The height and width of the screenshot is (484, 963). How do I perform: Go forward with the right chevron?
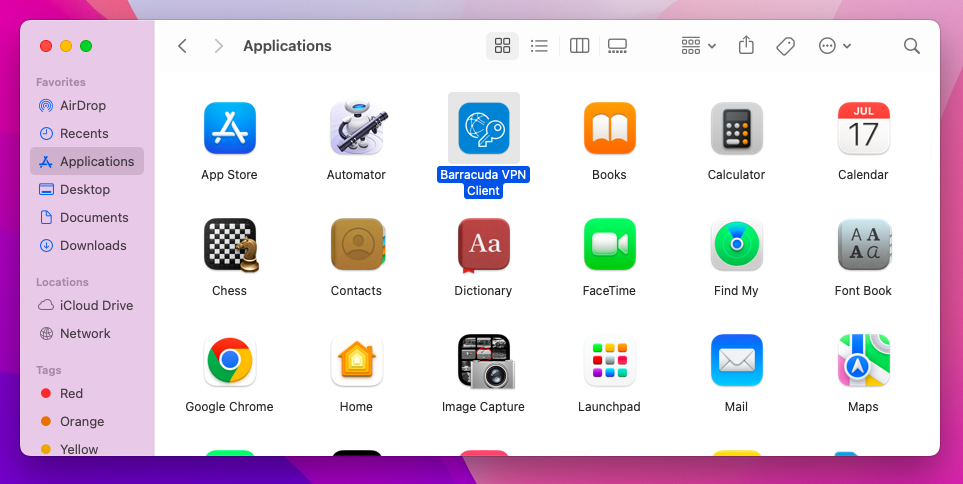[x=218, y=46]
